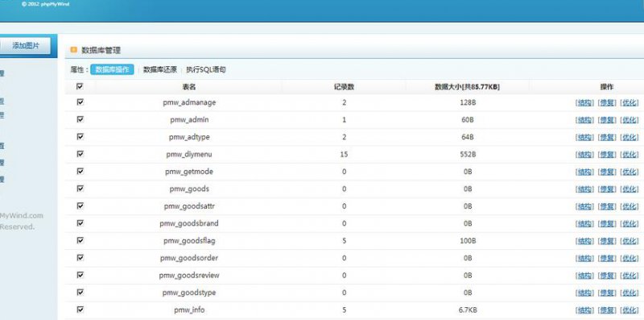Click 优化 in the pmw_goodsattr row
Screen dimensions: 644x320
630,206
